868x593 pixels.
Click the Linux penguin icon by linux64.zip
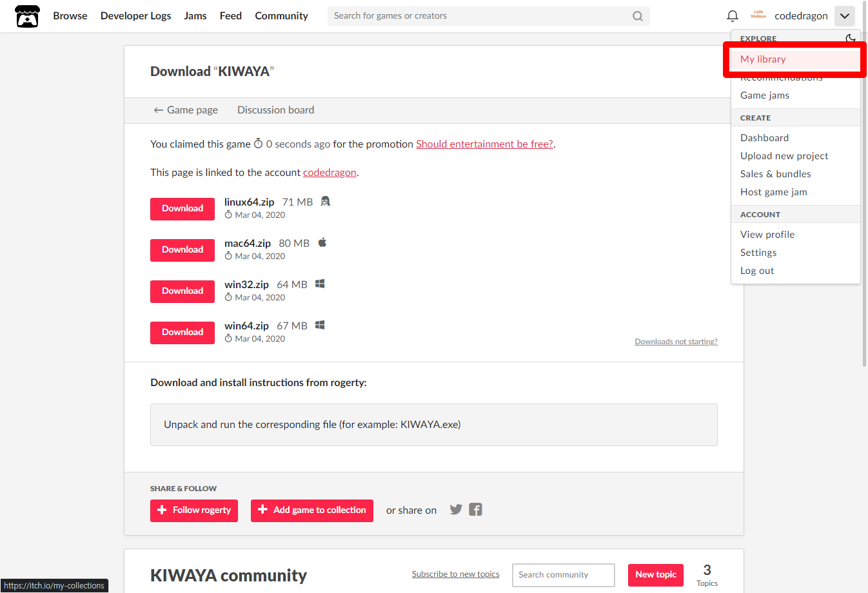(326, 201)
